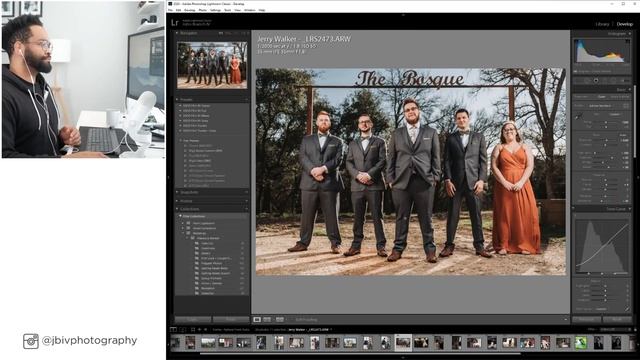Toggle highlight clipping indicator in histogram
The height and width of the screenshot is (360, 640).
point(628,41)
